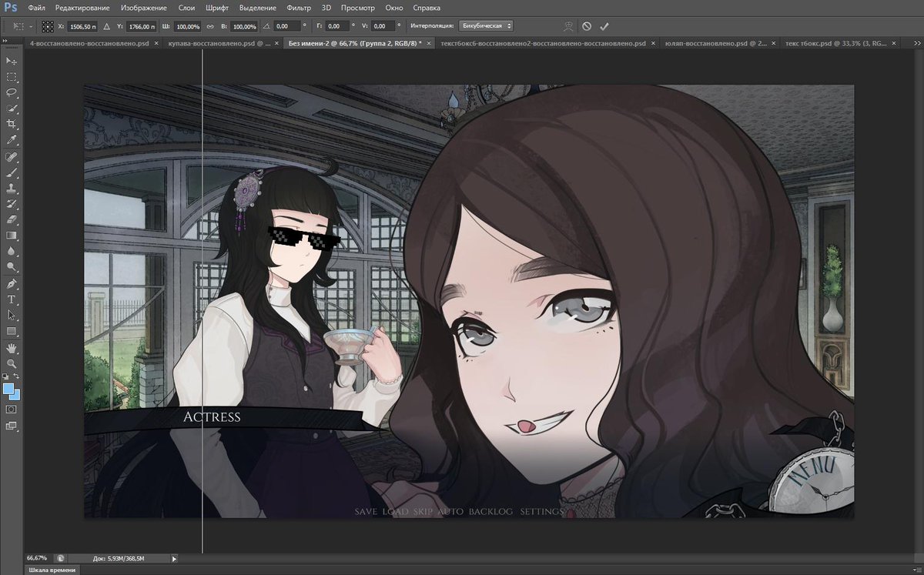Commit the transform with the checkmark
This screenshot has height=575, width=924.
click(x=604, y=26)
